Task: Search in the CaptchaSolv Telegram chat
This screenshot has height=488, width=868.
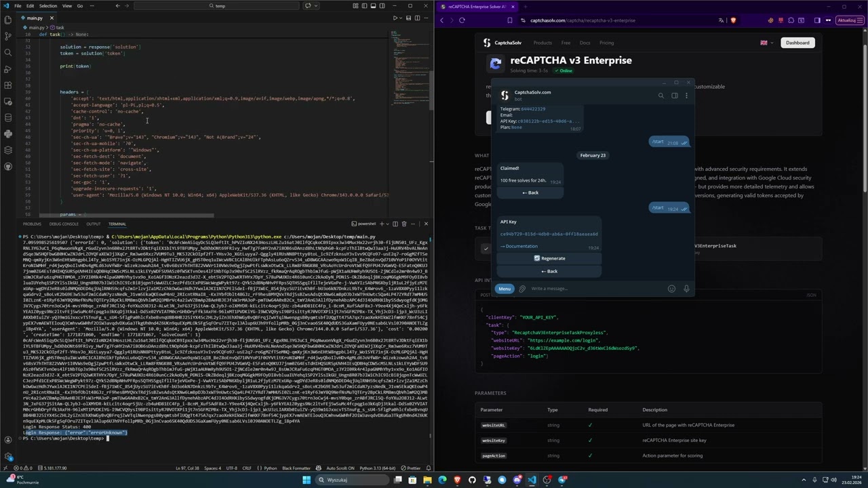Action: 661,96
